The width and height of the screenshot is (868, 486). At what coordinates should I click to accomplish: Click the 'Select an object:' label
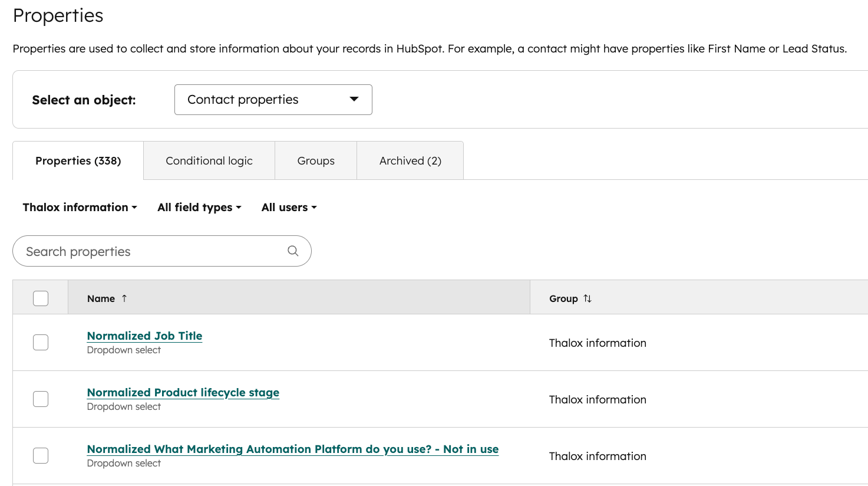[84, 100]
